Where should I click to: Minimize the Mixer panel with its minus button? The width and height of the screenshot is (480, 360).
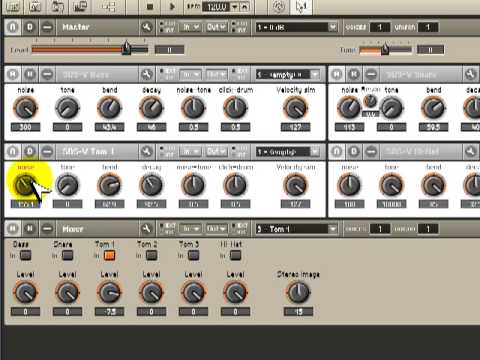[x=47, y=229]
